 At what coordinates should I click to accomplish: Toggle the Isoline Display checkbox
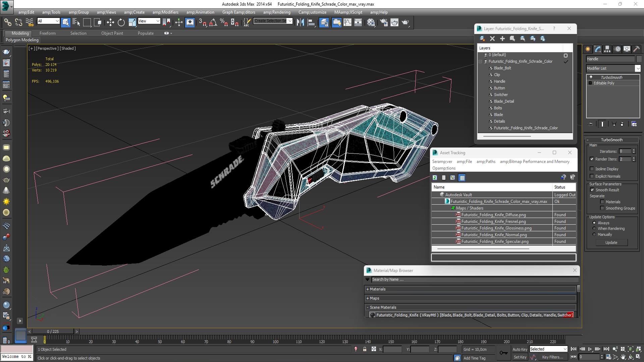tap(592, 169)
